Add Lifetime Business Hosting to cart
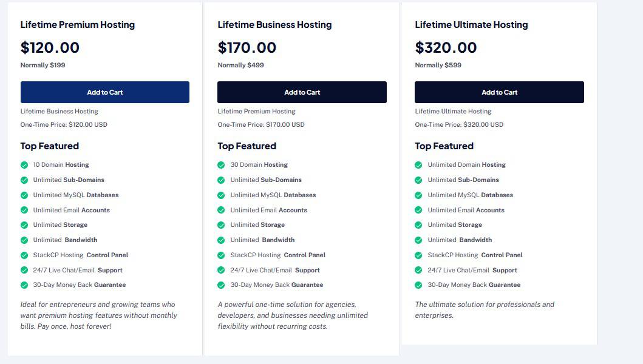643x364 pixels. point(302,92)
